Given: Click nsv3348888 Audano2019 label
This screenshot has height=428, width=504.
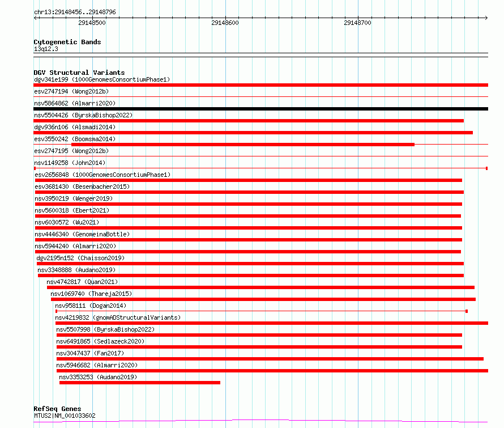Looking at the screenshot, I should pyautogui.click(x=76, y=270).
